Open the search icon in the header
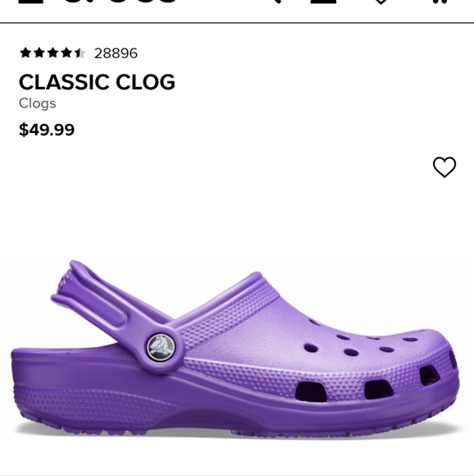 (277, 2)
